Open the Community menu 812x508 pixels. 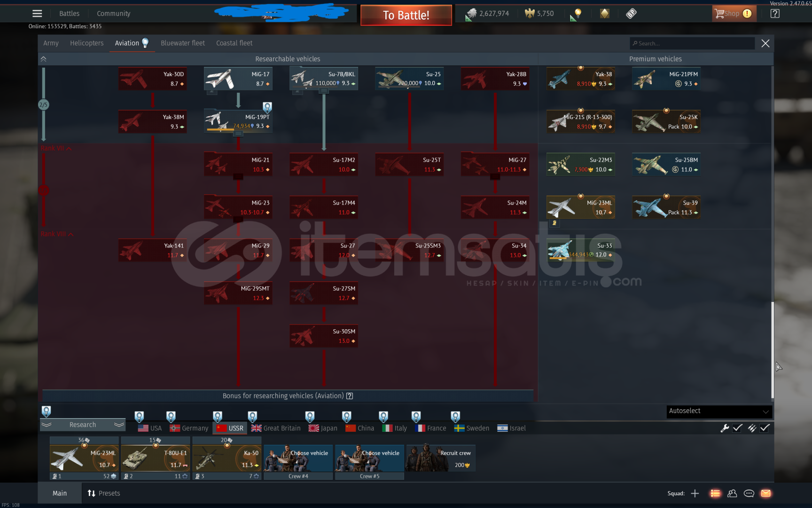(113, 14)
